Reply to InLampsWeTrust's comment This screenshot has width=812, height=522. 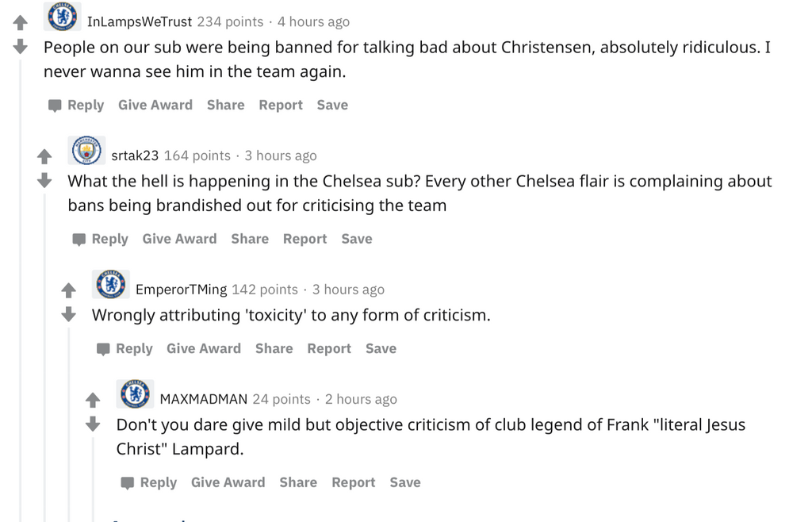click(x=77, y=106)
